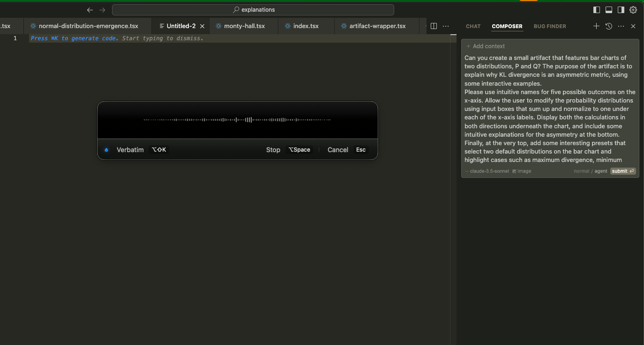Cancel the voice dictation

[338, 150]
